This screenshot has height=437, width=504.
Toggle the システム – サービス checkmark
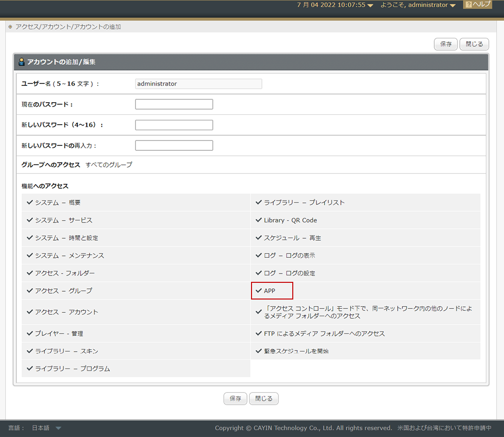click(x=30, y=220)
